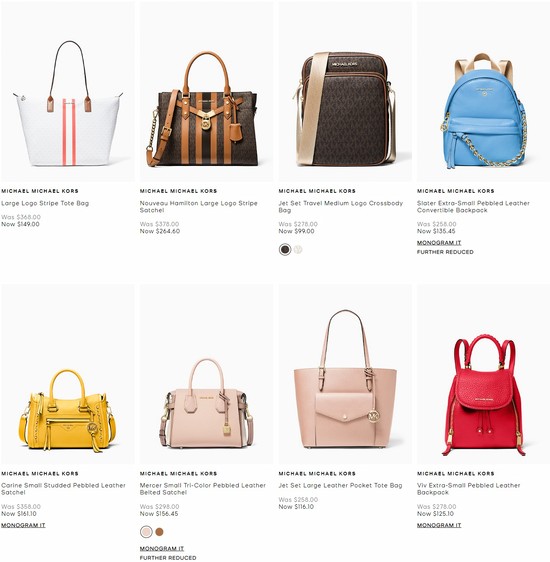View the red Viv backpack photo
The width and height of the screenshot is (550, 562).
click(x=483, y=374)
